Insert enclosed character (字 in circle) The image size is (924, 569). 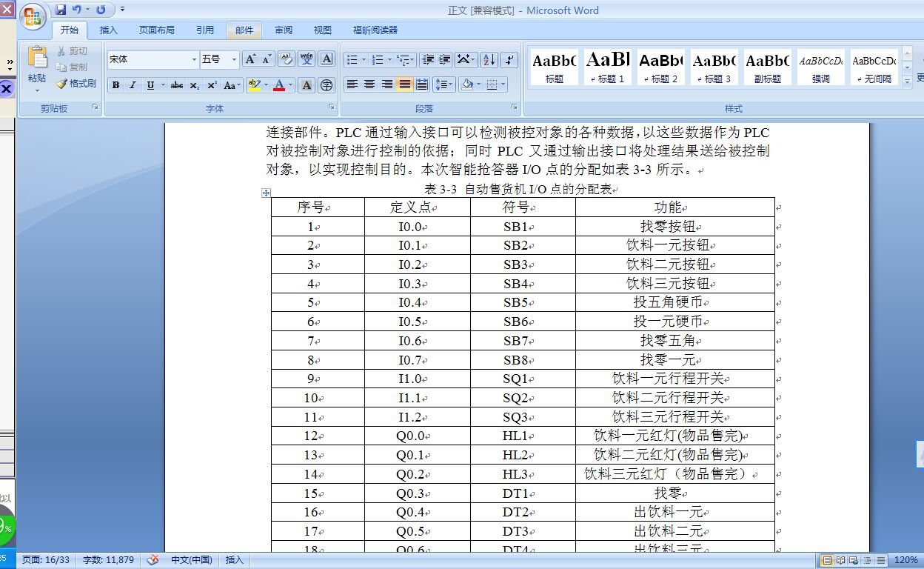(327, 85)
